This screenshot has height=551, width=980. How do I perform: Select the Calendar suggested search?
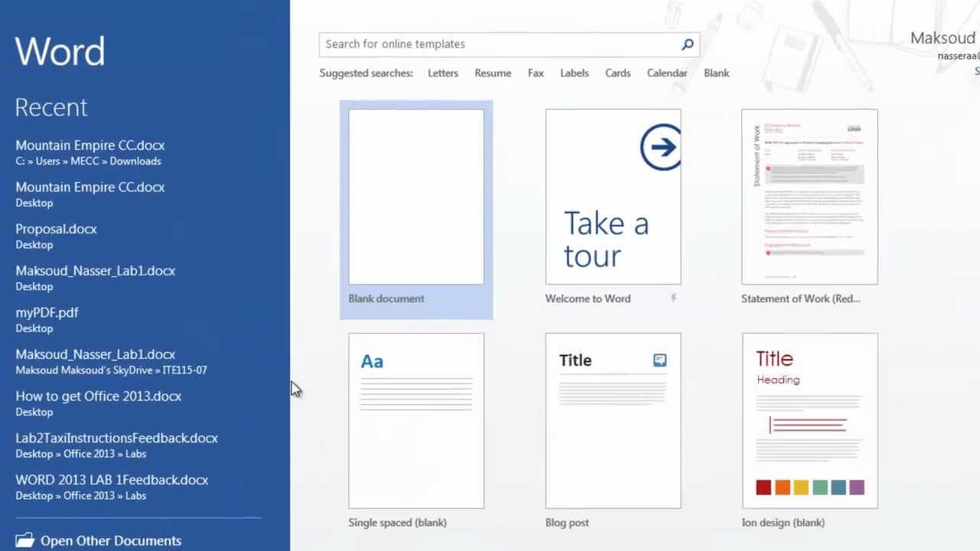[667, 73]
